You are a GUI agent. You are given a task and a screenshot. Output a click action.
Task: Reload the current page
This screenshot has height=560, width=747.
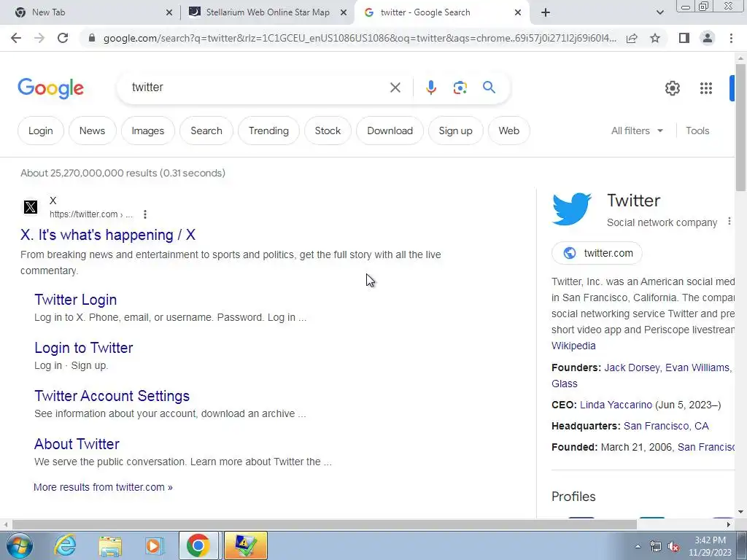click(x=63, y=38)
